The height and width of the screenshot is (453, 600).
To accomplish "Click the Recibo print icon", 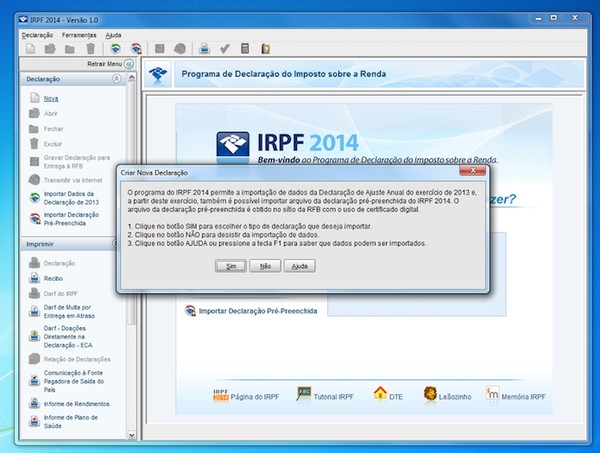I will pos(35,279).
